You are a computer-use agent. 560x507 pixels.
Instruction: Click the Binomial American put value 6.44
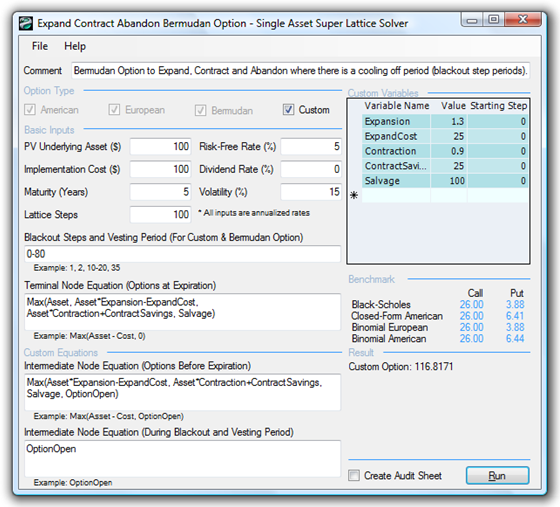(515, 338)
